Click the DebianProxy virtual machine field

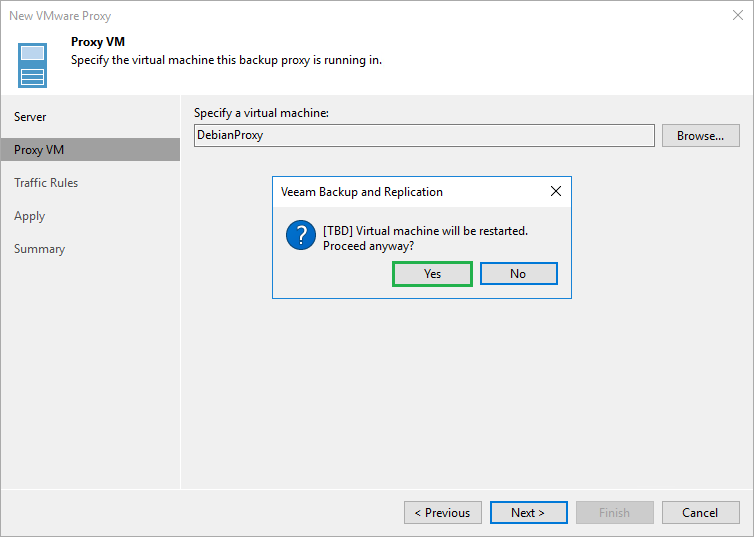tap(423, 136)
